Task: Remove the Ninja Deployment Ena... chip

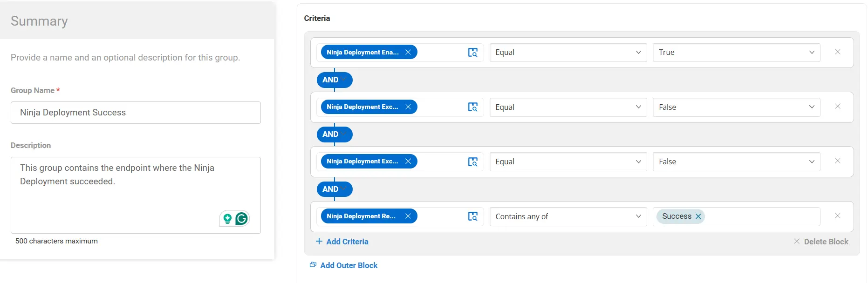Action: (x=408, y=52)
